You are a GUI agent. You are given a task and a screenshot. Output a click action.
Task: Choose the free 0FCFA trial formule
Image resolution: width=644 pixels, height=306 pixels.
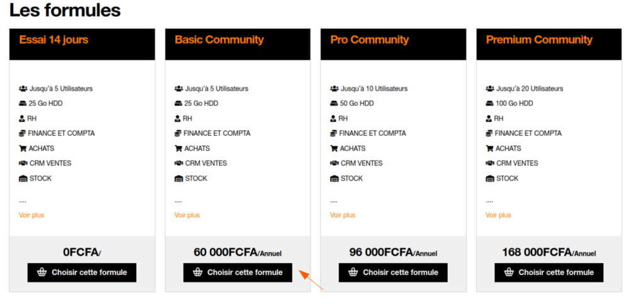click(82, 272)
